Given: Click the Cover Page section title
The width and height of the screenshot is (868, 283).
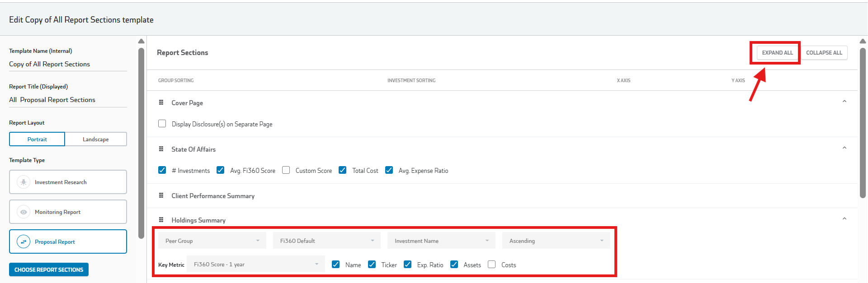Looking at the screenshot, I should [x=187, y=103].
